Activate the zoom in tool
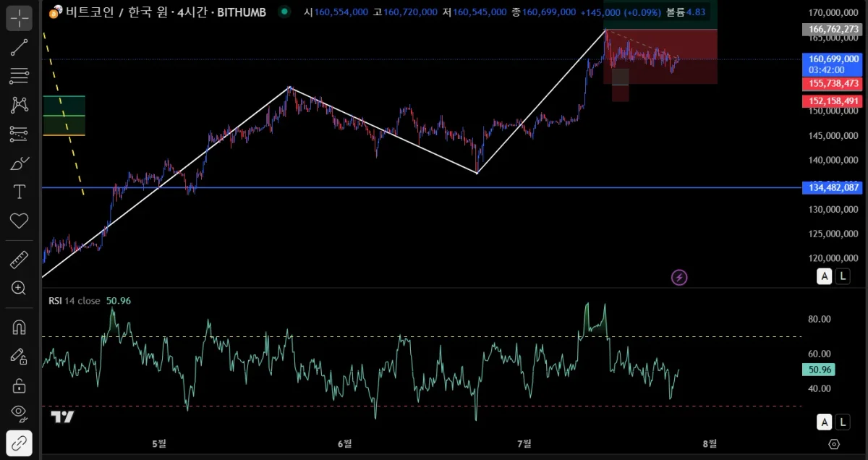Image resolution: width=868 pixels, height=460 pixels. pos(19,288)
